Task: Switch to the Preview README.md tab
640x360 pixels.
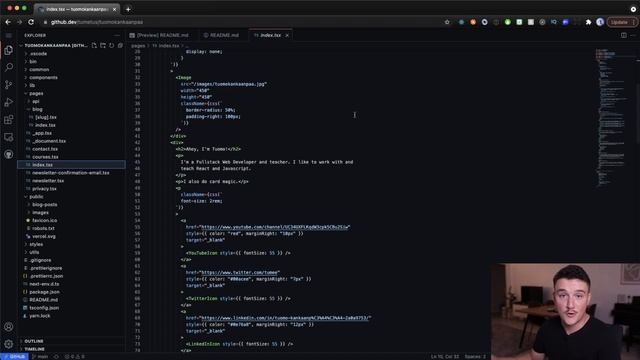Action: pyautogui.click(x=160, y=36)
